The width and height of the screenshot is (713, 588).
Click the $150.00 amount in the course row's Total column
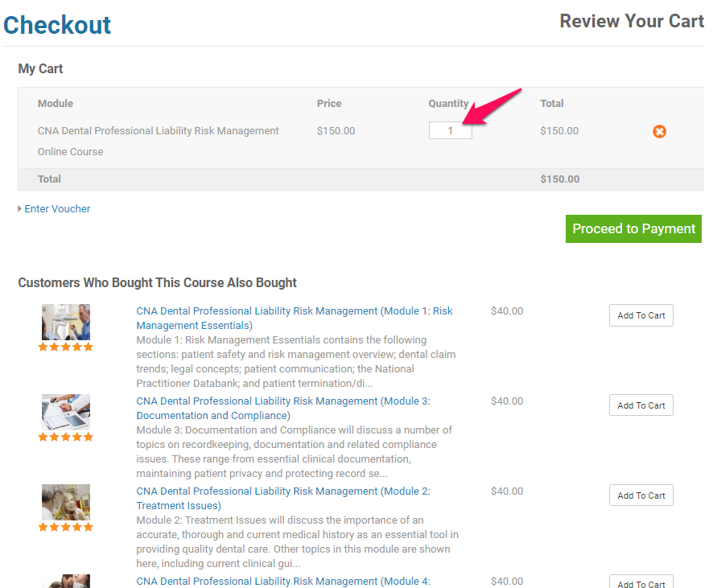coord(559,131)
